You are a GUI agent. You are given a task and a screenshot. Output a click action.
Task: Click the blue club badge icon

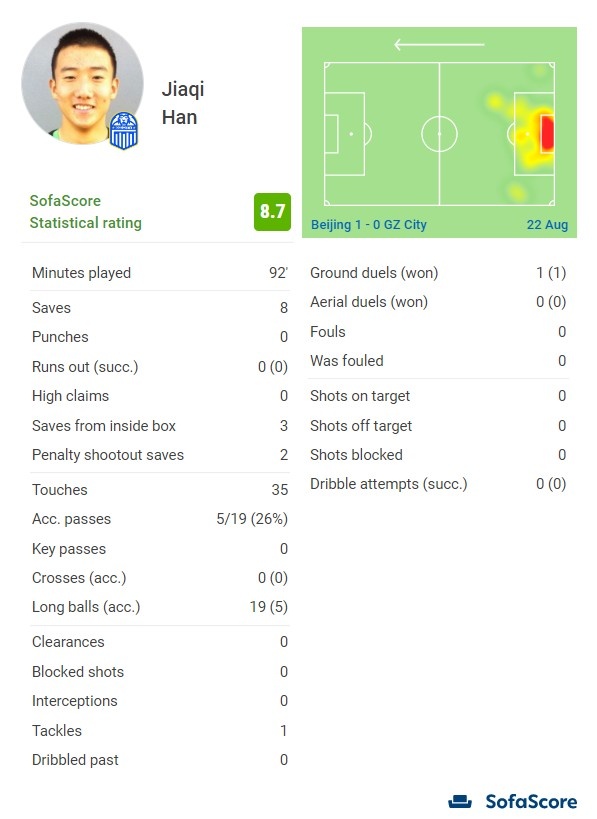[x=124, y=131]
